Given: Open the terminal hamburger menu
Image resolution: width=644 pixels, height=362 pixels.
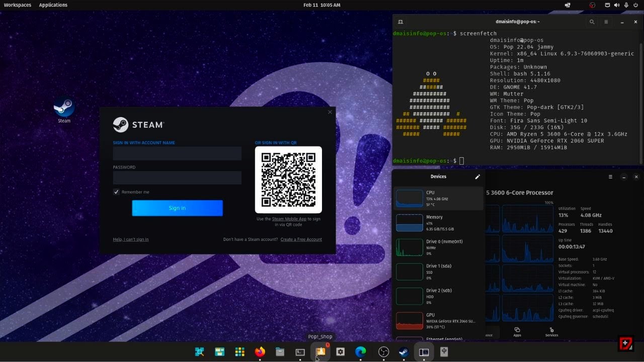Looking at the screenshot, I should point(606,22).
